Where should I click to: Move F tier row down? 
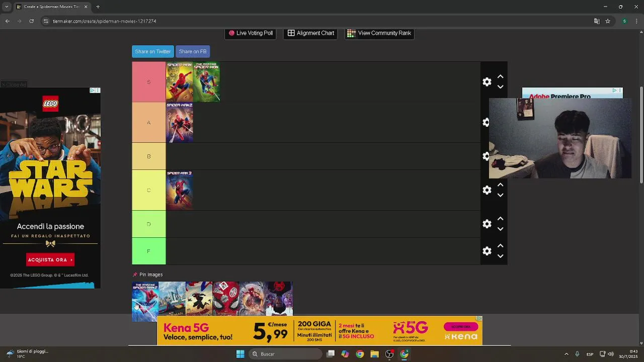coord(500,256)
